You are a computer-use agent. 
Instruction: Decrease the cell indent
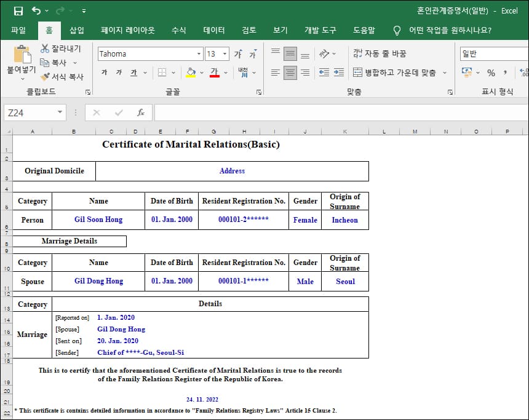324,73
